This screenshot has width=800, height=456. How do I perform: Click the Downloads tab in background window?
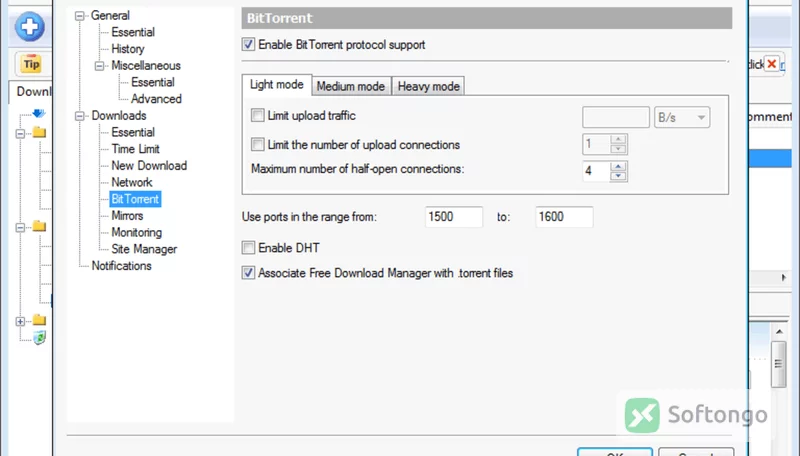pyautogui.click(x=32, y=92)
